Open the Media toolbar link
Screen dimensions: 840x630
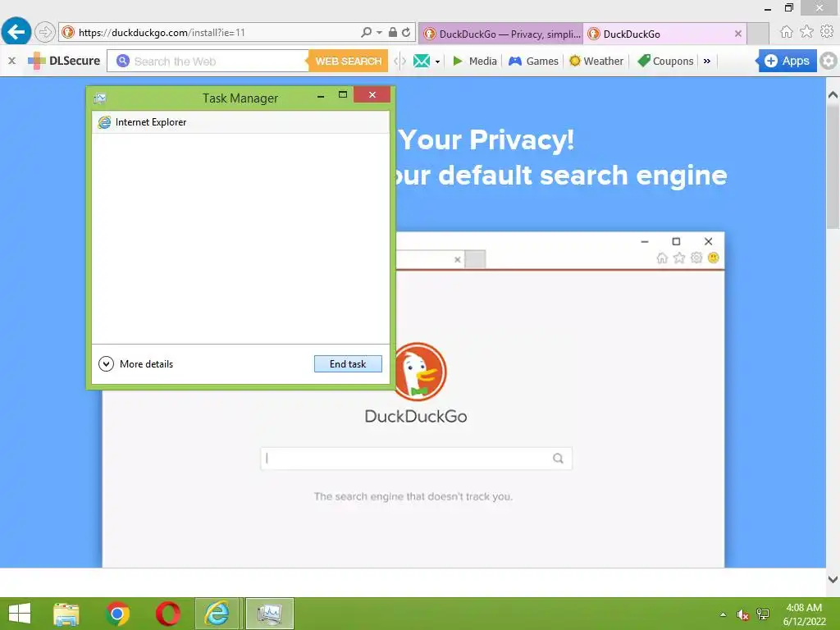475,61
